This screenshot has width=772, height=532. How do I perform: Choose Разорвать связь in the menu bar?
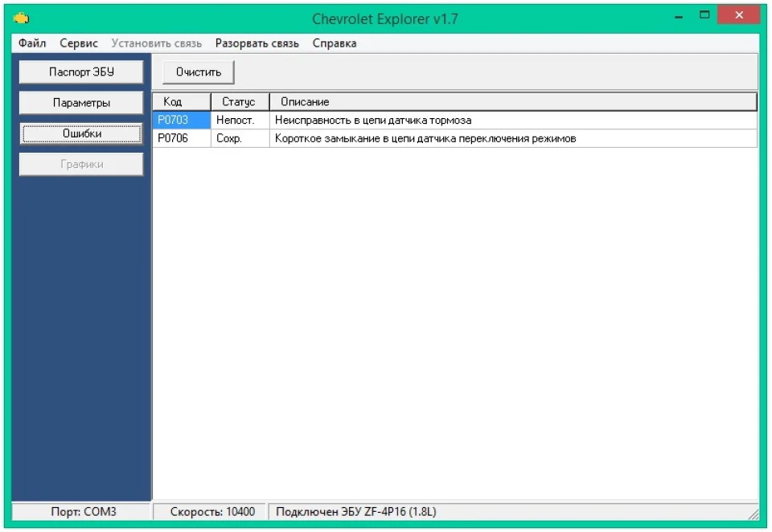coord(257,43)
